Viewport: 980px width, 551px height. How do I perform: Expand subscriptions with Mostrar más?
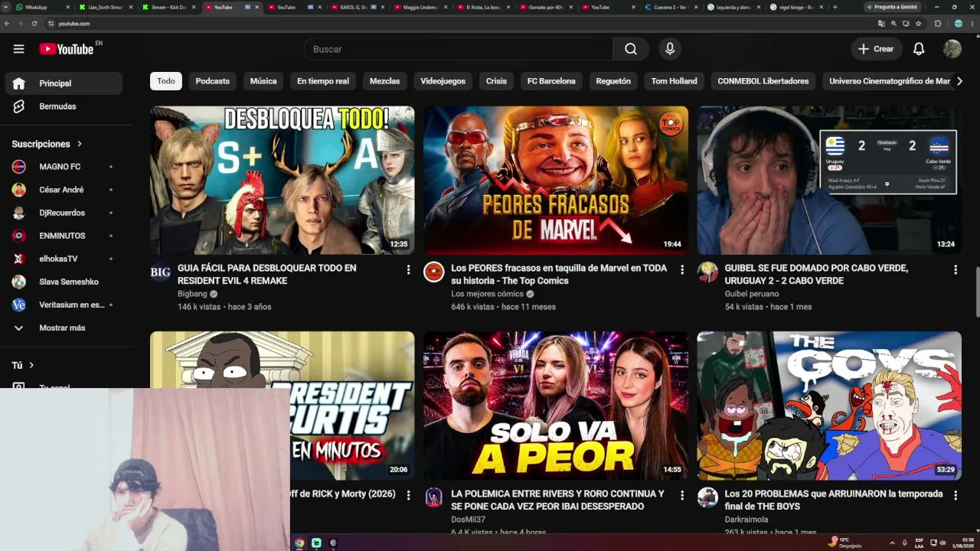click(61, 328)
